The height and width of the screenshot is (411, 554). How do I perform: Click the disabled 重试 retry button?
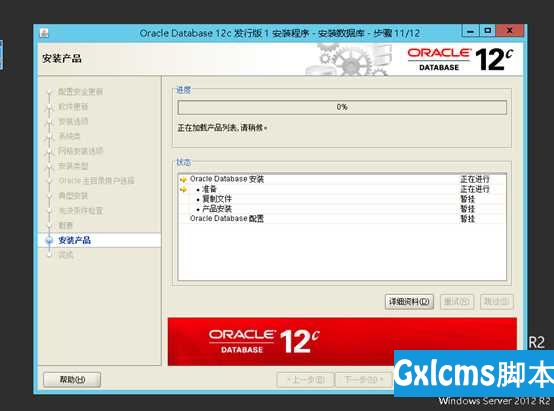click(x=457, y=302)
